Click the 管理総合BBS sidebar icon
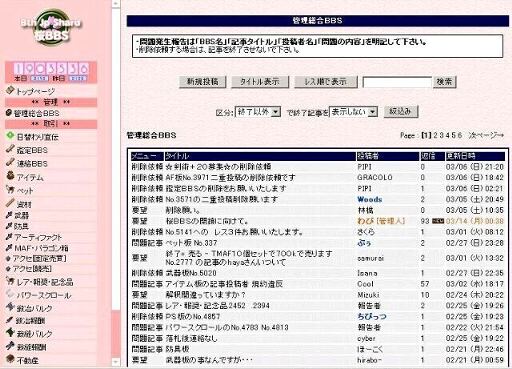 (x=9, y=113)
